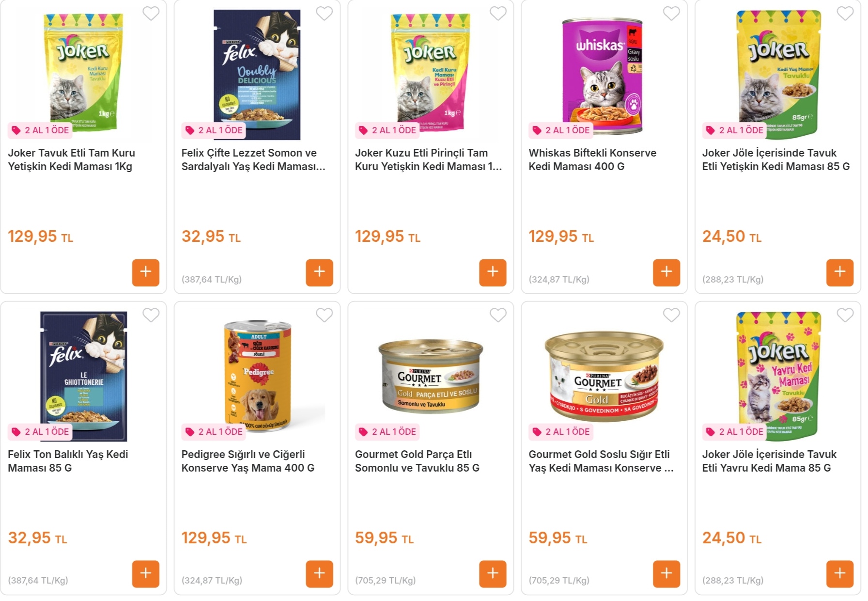Add Felix Ton Balıklı to cart

click(x=145, y=574)
